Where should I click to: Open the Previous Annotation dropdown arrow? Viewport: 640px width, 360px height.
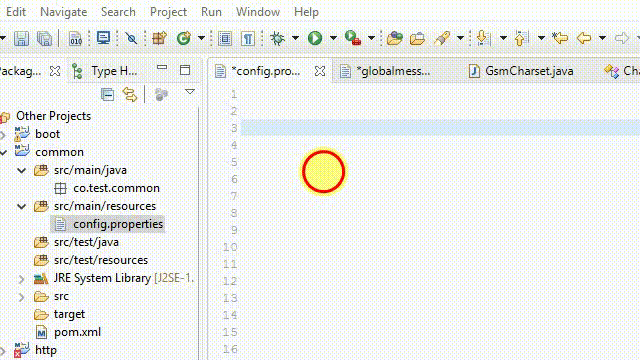(541, 38)
